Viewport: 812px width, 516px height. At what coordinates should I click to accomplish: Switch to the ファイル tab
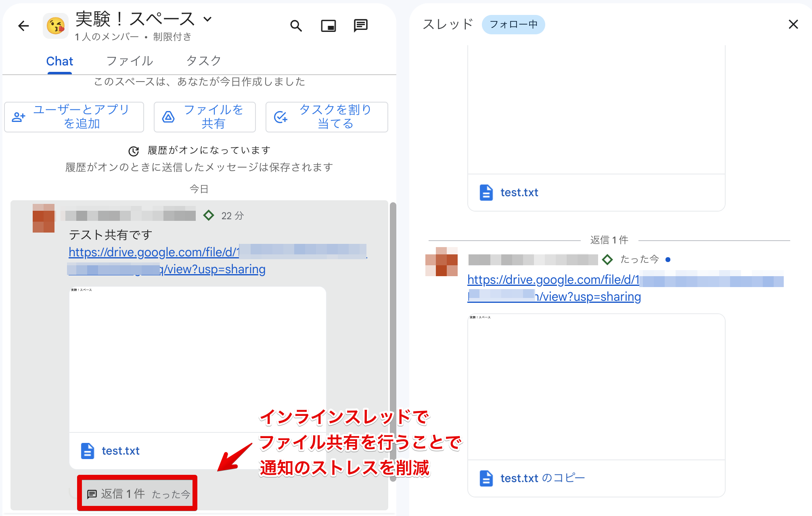[130, 61]
